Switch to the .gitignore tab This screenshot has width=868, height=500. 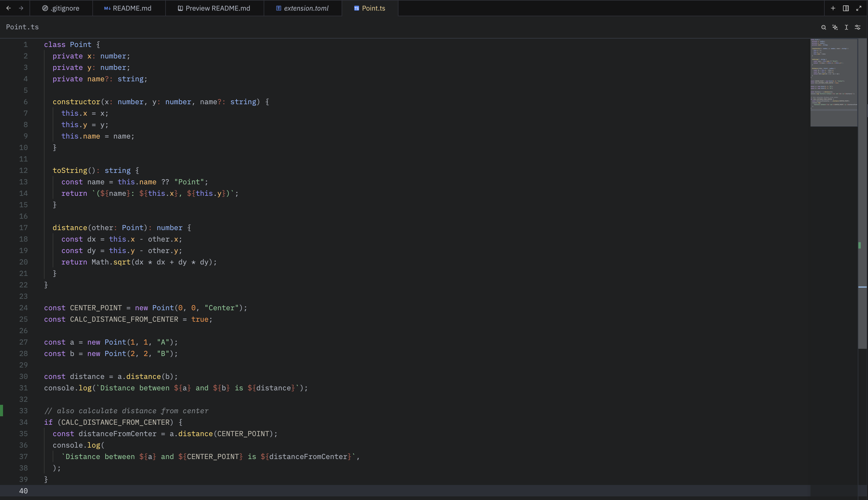click(x=61, y=8)
